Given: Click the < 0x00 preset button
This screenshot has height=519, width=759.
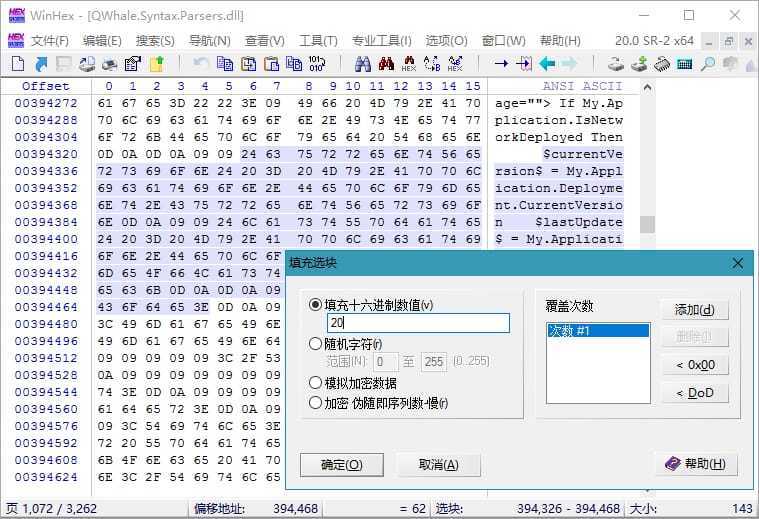Looking at the screenshot, I should click(695, 365).
